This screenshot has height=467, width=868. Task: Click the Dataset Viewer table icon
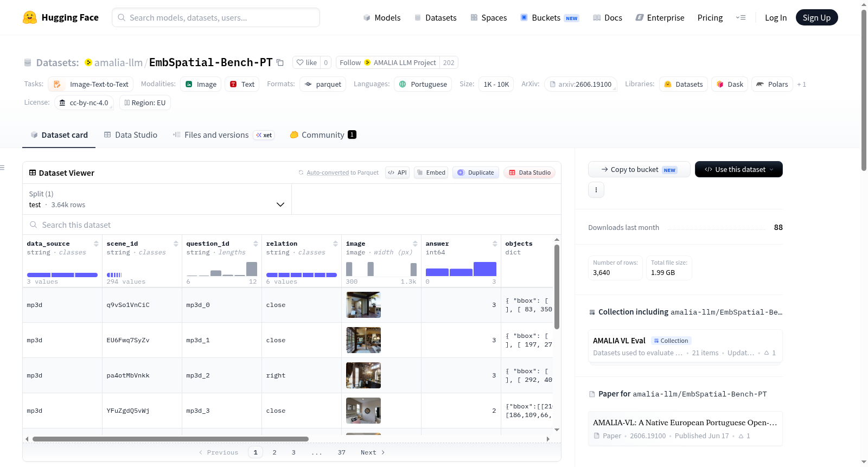[x=33, y=172]
